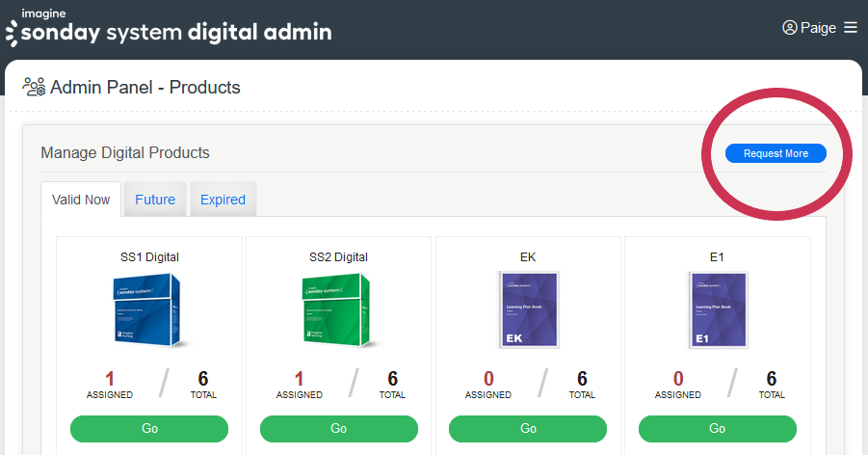Open the hamburger menu icon

(x=850, y=28)
